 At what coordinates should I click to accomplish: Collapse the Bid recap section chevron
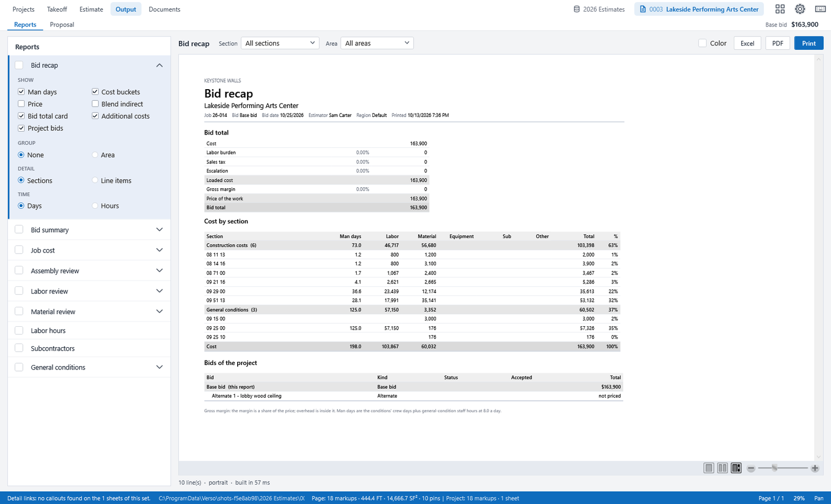point(160,65)
